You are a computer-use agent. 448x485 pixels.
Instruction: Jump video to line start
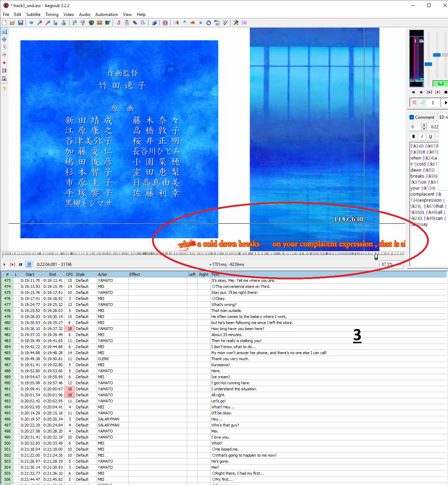click(56, 23)
